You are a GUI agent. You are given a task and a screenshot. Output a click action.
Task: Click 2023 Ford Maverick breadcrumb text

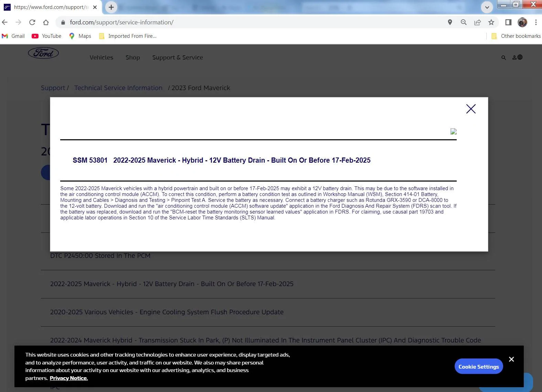pyautogui.click(x=201, y=88)
